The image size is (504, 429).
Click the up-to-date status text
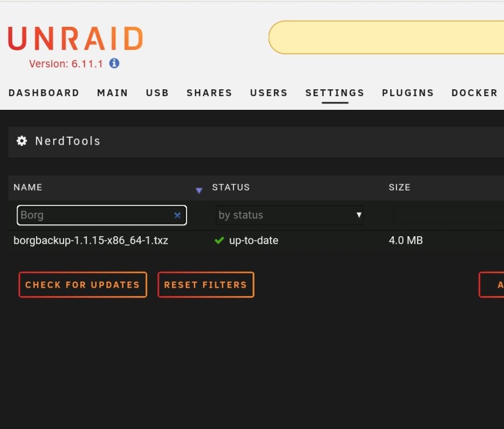(x=253, y=240)
